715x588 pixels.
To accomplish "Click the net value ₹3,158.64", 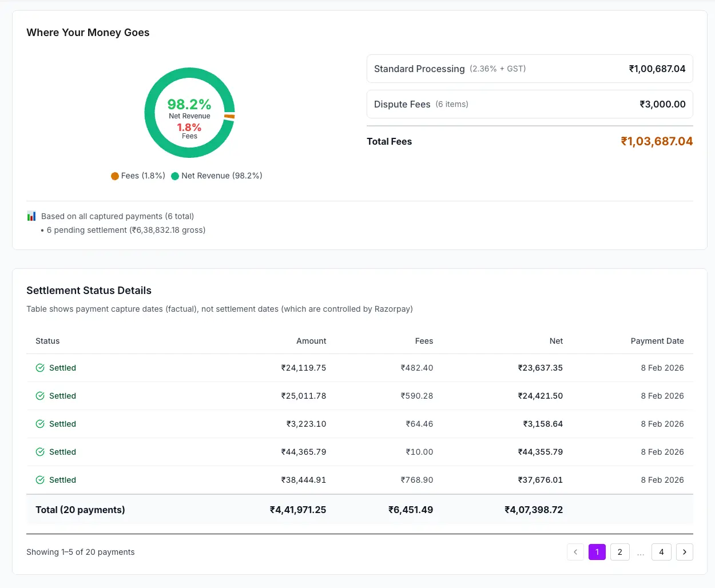I will 543,424.
